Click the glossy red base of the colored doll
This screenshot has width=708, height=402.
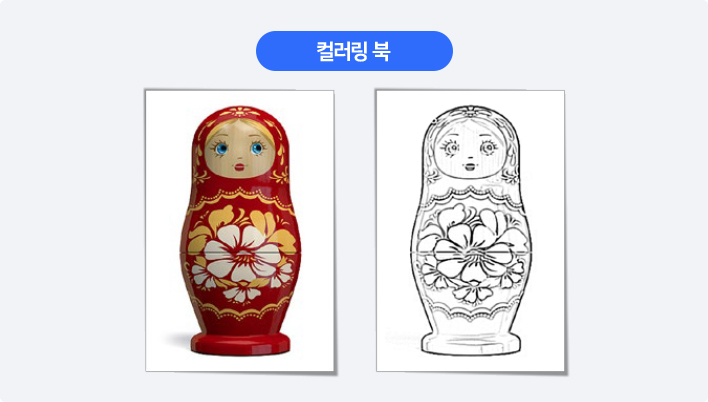(x=240, y=344)
